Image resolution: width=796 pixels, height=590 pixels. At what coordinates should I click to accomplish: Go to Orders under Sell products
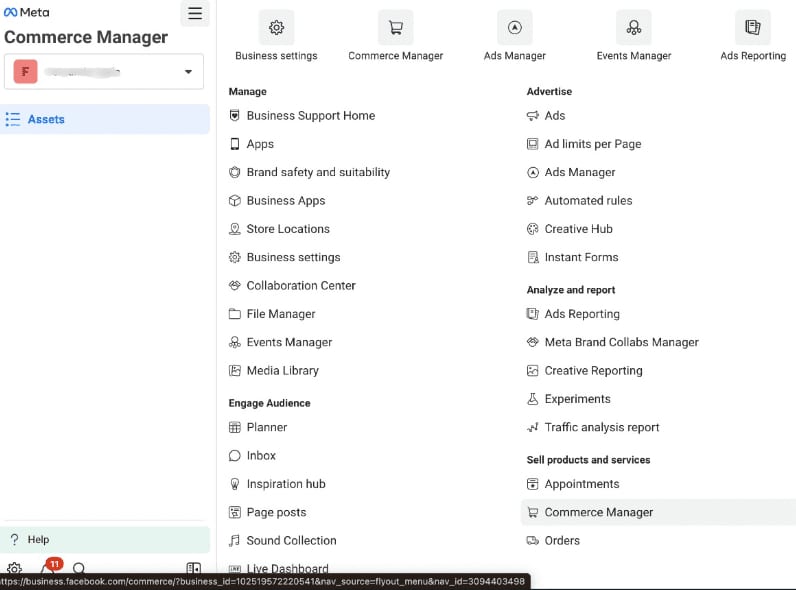pos(561,541)
